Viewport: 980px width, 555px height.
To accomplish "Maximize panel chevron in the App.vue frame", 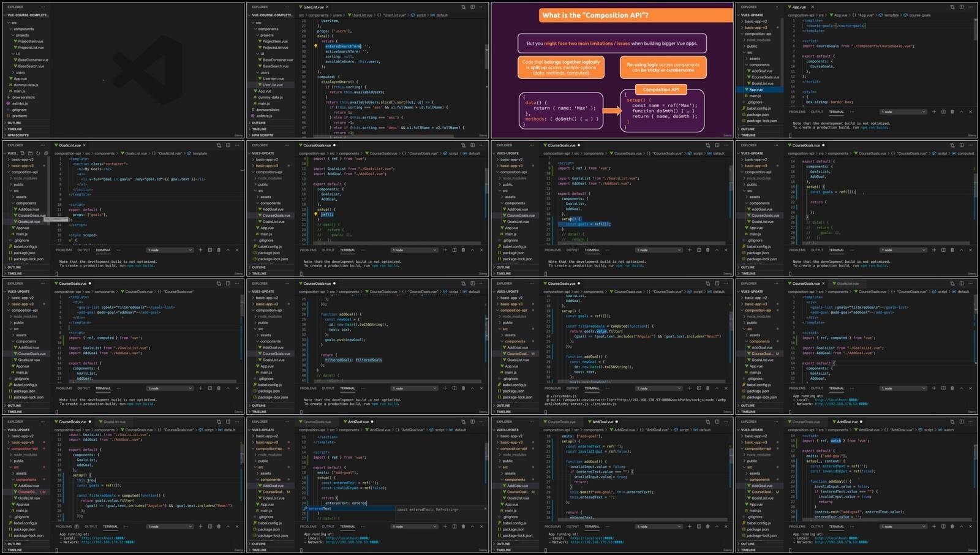I will tap(962, 111).
